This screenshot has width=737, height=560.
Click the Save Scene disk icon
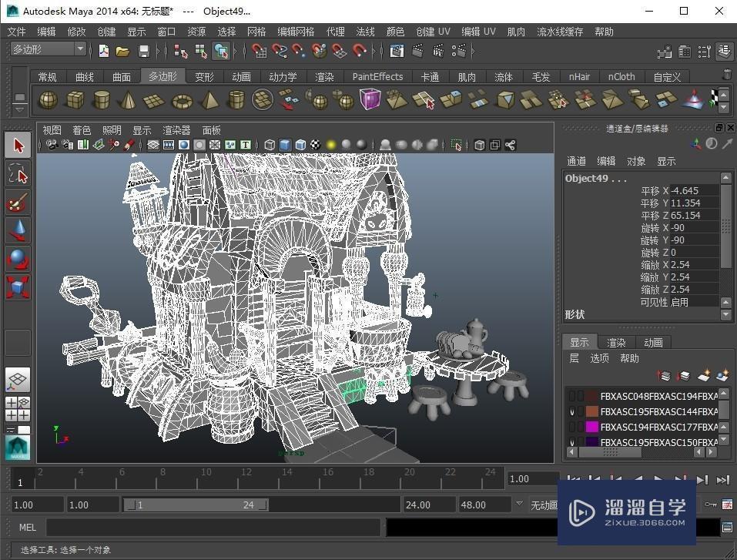[x=144, y=51]
